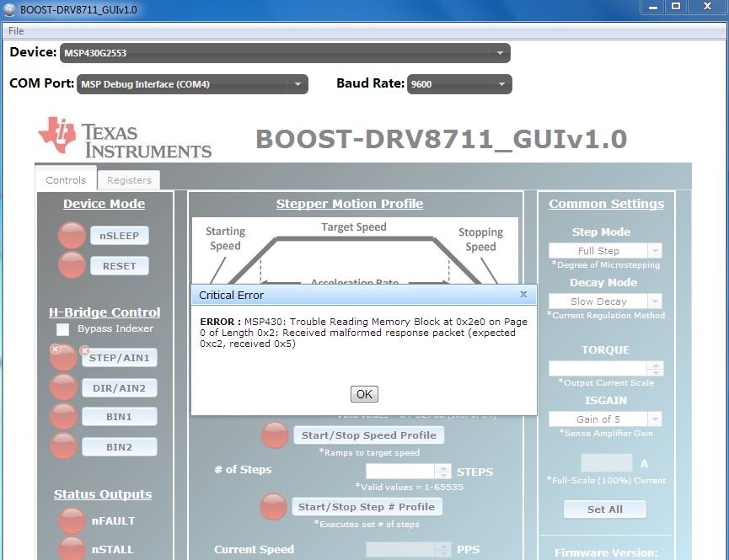Expand the Step Mode Full Step dropdown
Image resolution: width=729 pixels, height=560 pixels.
(605, 251)
